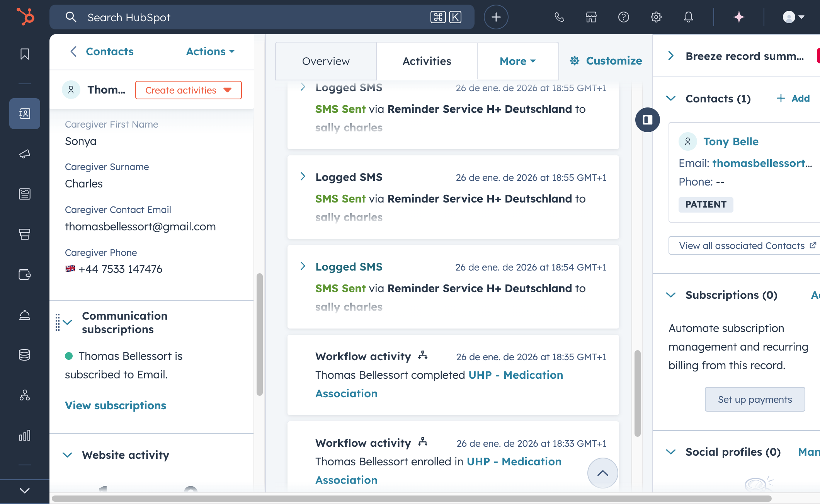Open the calling phone icon

click(x=559, y=17)
